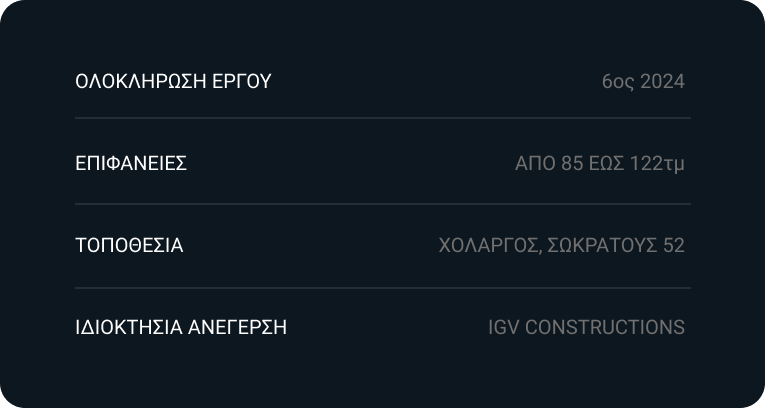Viewport: 765px width, 408px height.
Task: Open the IGV CONSTRUCTIONS company text
Action: tap(586, 328)
